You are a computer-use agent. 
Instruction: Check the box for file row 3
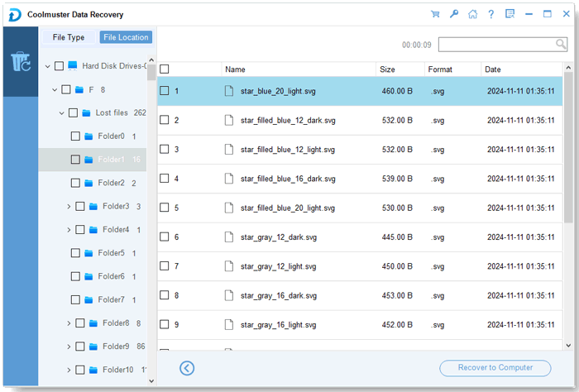tap(165, 149)
